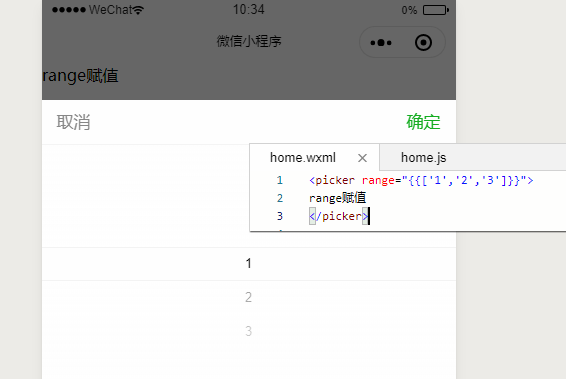Choose picker option 1

[x=248, y=263]
